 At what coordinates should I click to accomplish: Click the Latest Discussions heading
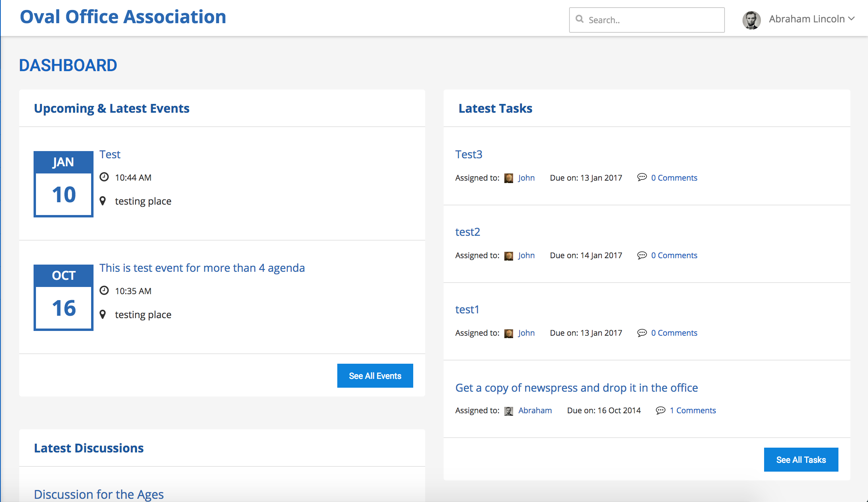(89, 448)
